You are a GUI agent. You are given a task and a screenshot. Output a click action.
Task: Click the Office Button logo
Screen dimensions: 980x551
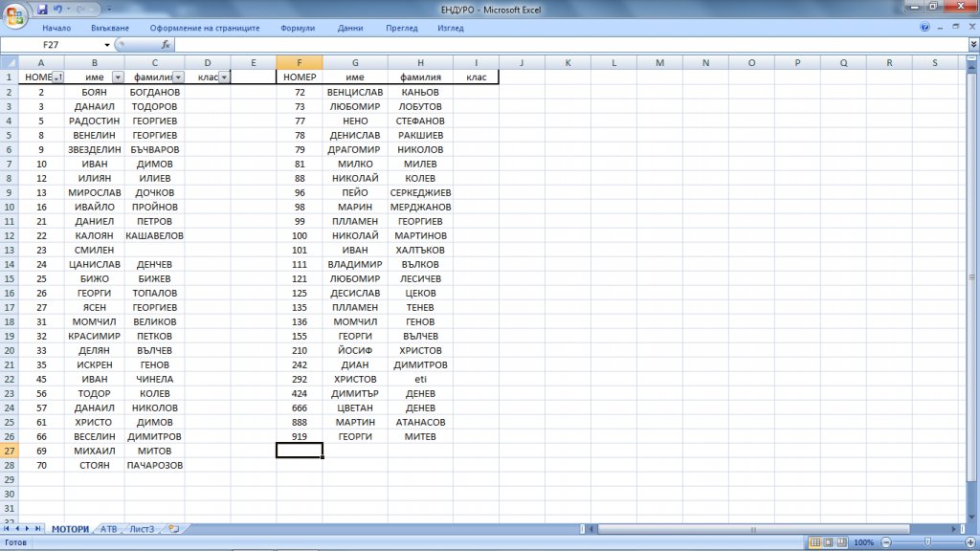(15, 15)
